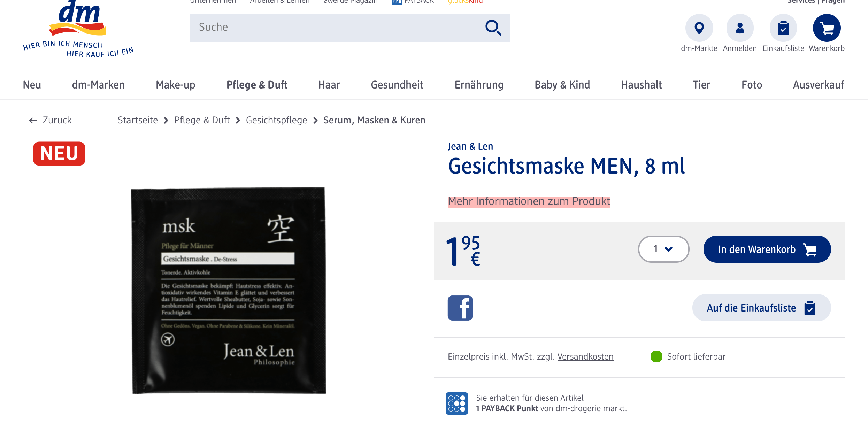The width and height of the screenshot is (868, 423).
Task: Click the Anmelden user icon
Action: [739, 28]
